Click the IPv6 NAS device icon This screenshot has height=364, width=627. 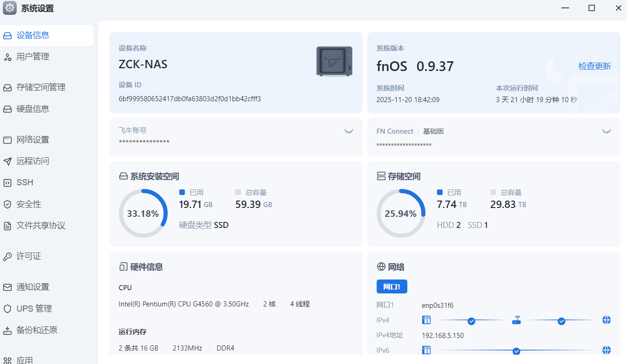(426, 350)
